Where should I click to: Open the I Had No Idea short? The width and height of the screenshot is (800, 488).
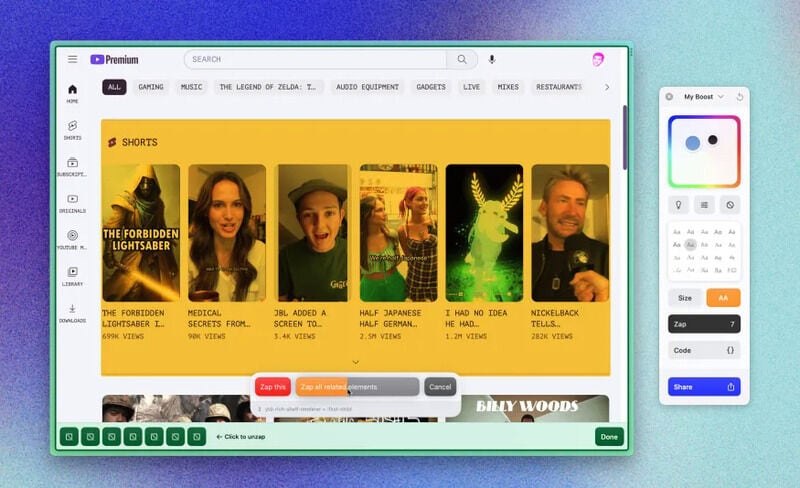[x=484, y=233]
